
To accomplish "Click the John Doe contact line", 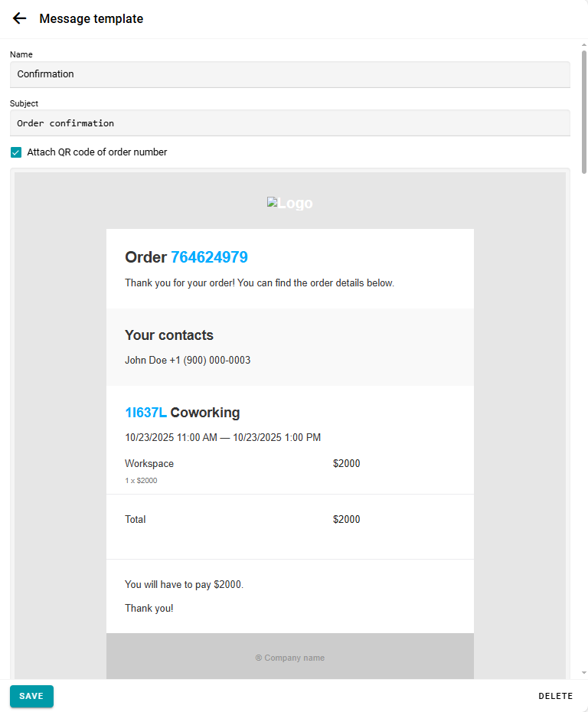I will [x=188, y=360].
